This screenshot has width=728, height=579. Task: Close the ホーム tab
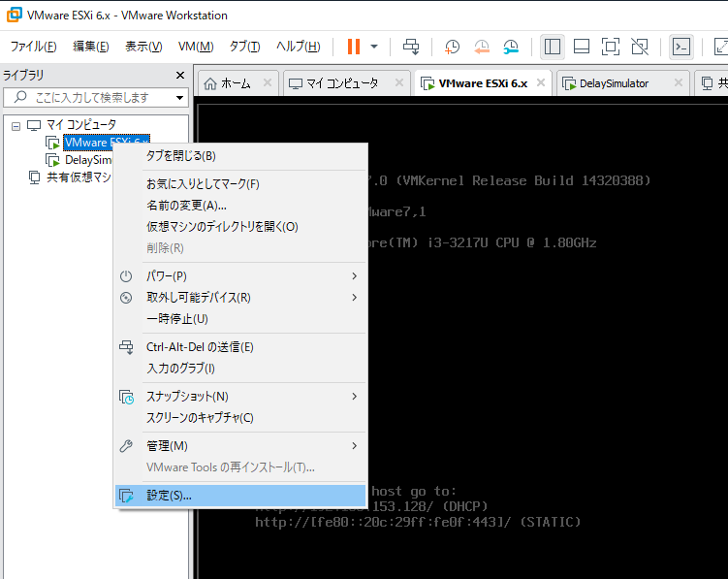pos(267,82)
